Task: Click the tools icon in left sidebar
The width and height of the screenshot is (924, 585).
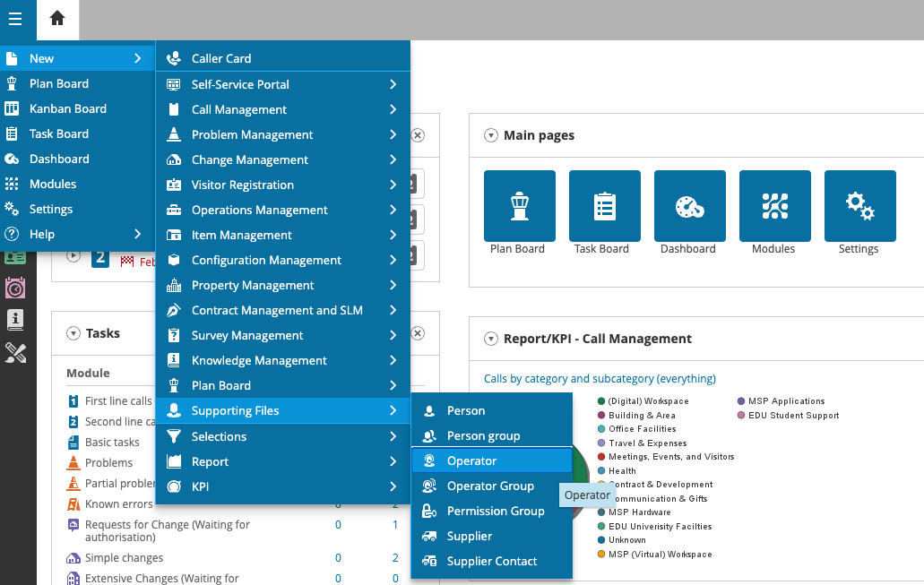Action: tap(15, 352)
